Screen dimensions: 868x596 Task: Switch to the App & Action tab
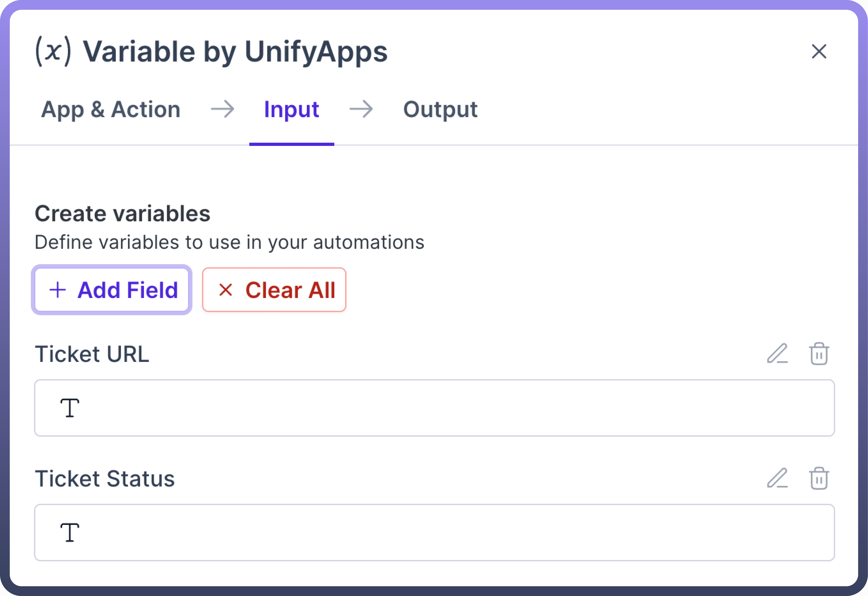[111, 109]
